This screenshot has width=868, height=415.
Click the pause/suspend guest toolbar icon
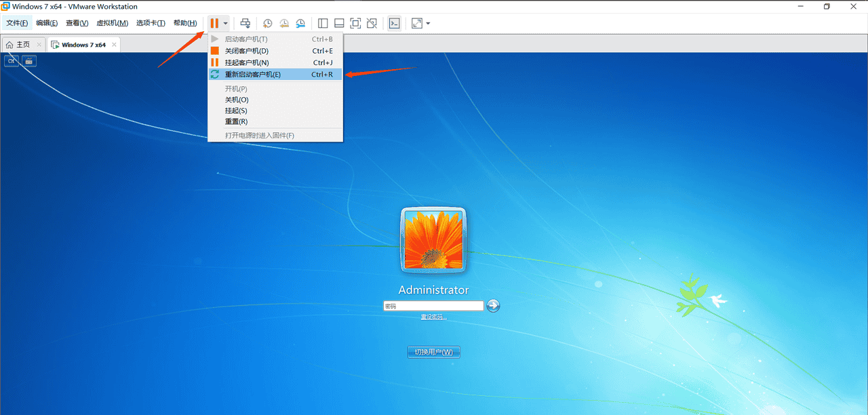tap(214, 22)
